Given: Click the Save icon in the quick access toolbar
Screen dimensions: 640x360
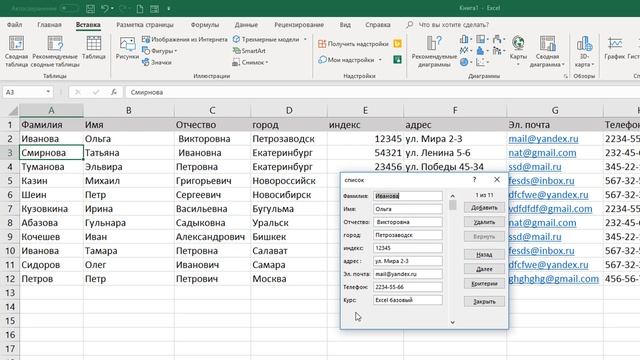Looking at the screenshot, I should pyautogui.click(x=90, y=9).
